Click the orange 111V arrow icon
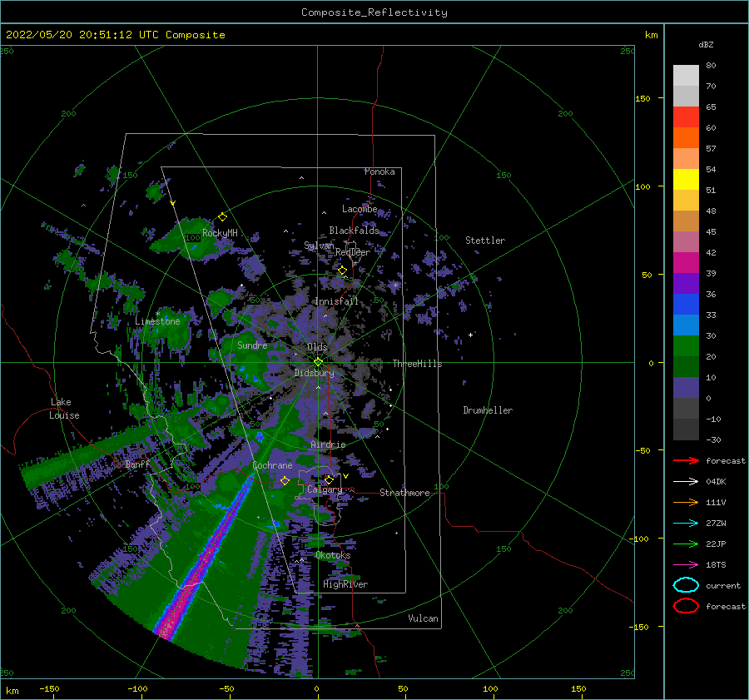 [686, 502]
